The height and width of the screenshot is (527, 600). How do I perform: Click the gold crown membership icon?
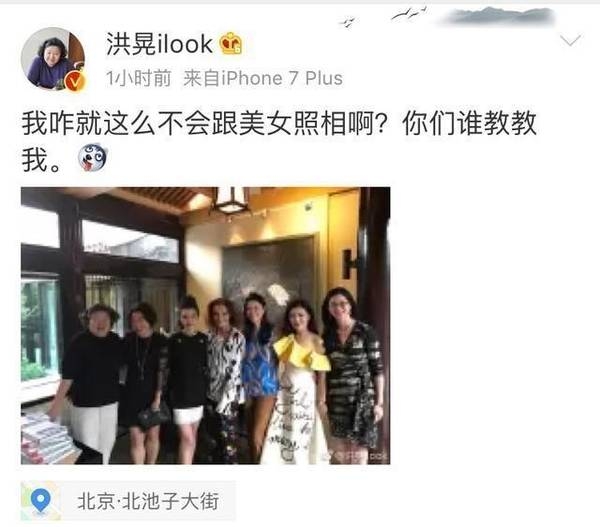(231, 44)
